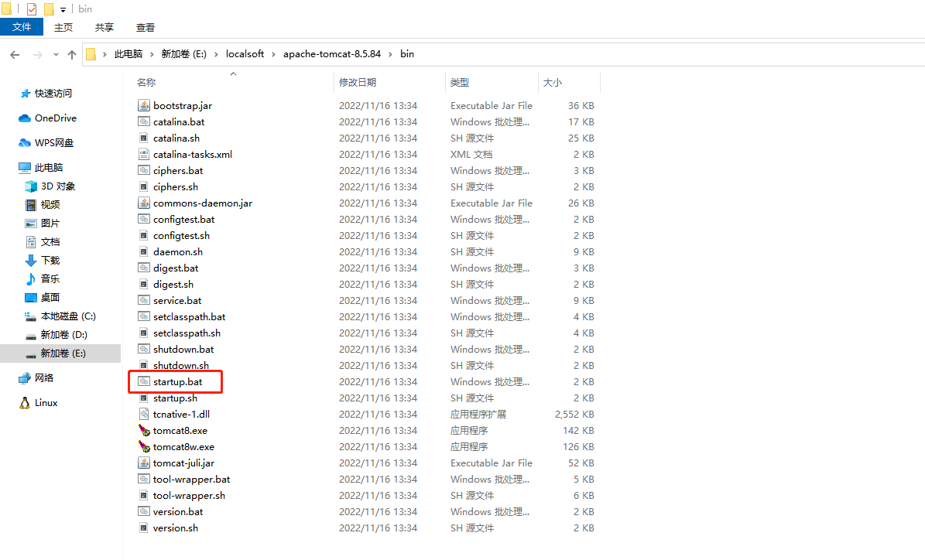Image resolution: width=925 pixels, height=560 pixels.
Task: Expand the chevron after 新加卷 (E:) in the address bar
Action: click(216, 54)
